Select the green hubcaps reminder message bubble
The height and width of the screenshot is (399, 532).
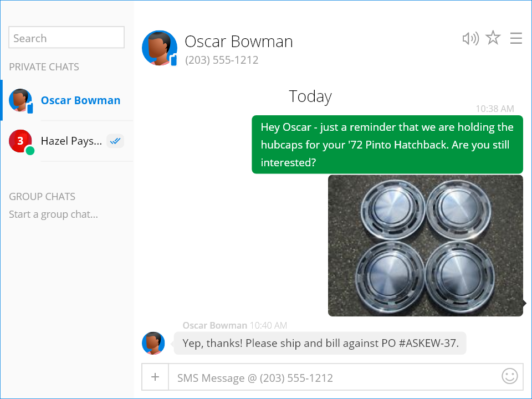pos(387,145)
